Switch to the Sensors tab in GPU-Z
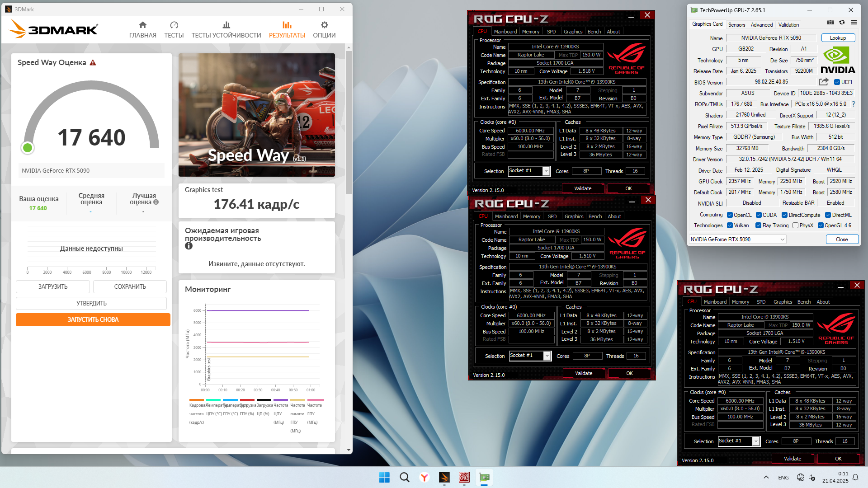This screenshot has height=488, width=868. [736, 25]
